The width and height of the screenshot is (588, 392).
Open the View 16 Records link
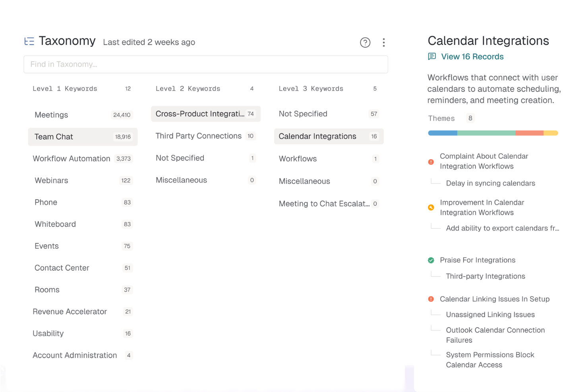click(x=472, y=56)
